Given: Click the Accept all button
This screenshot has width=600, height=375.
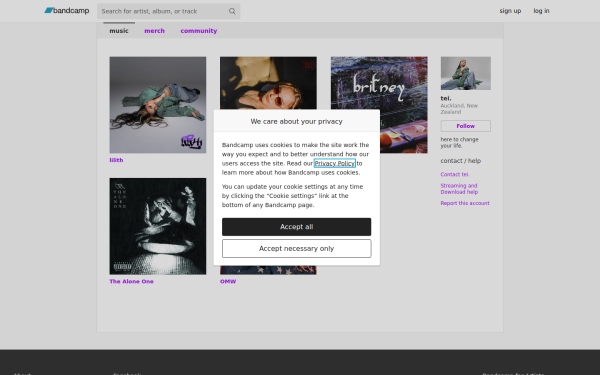Looking at the screenshot, I should [297, 227].
